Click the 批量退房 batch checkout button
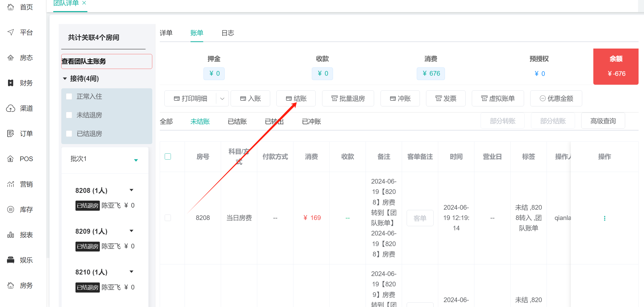644x307 pixels. click(348, 98)
